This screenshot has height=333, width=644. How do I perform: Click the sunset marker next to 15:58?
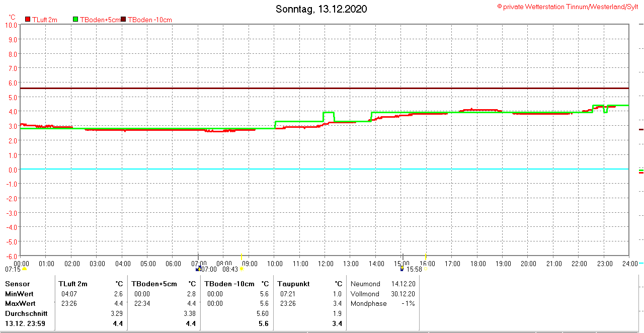426,269
